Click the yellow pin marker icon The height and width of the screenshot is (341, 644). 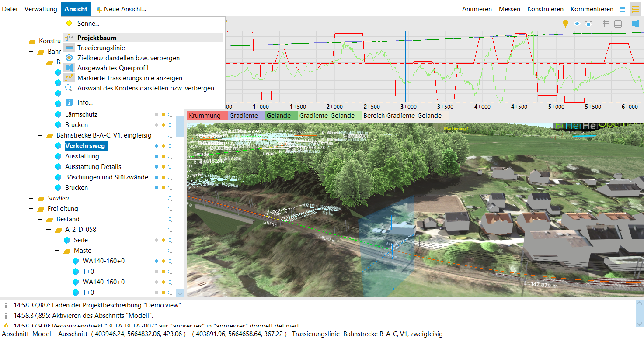[565, 24]
